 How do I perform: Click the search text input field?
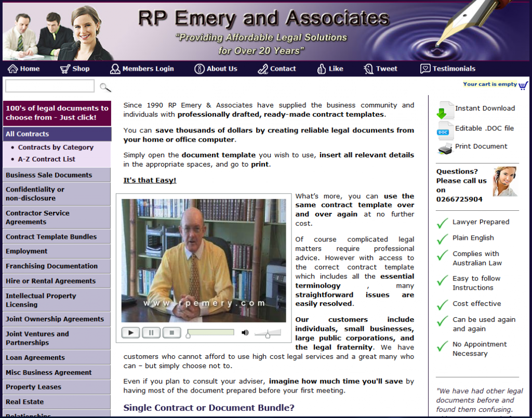pos(50,86)
